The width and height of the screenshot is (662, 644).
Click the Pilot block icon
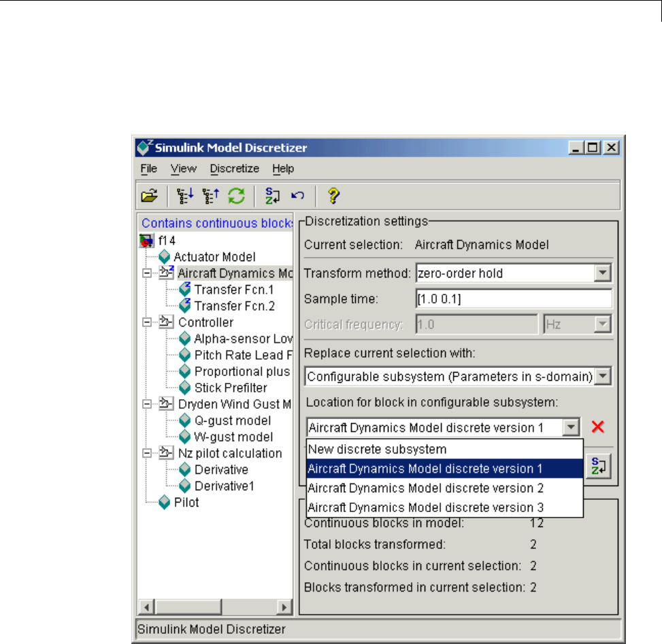[x=164, y=503]
